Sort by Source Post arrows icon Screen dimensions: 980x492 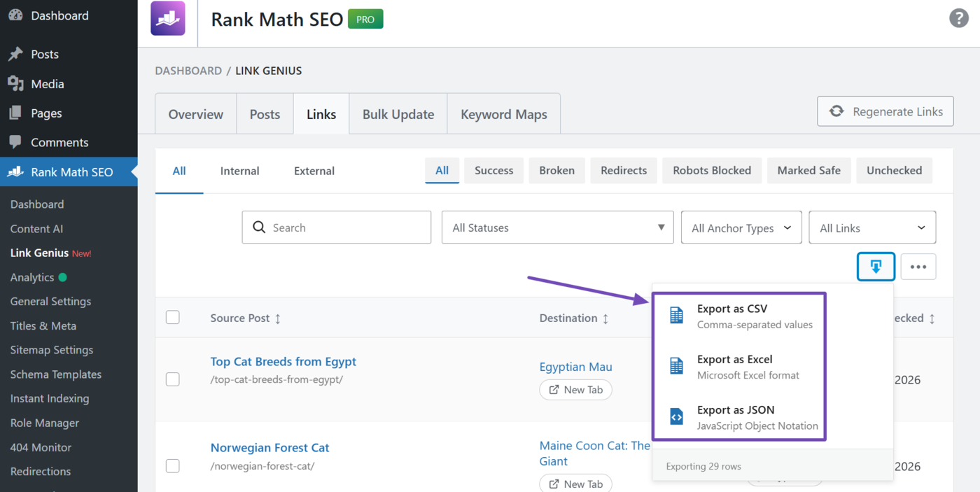(x=278, y=318)
